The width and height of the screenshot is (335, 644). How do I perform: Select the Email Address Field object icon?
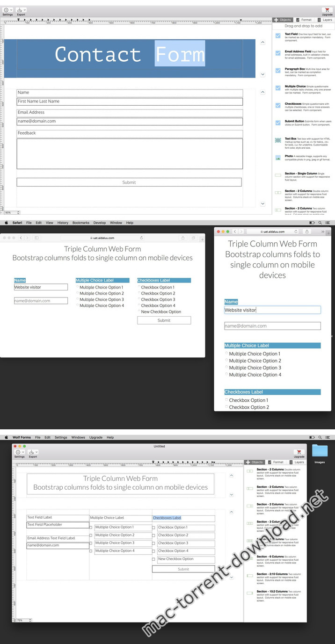tap(278, 53)
